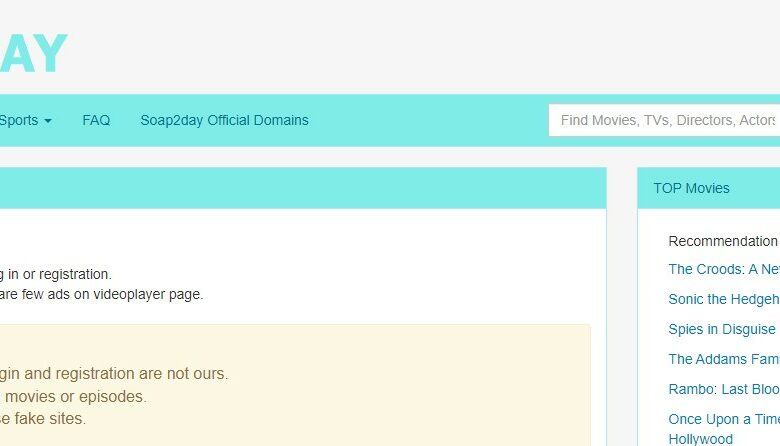
Task: Click the TOP Movies panel header
Action: pyautogui.click(x=708, y=188)
